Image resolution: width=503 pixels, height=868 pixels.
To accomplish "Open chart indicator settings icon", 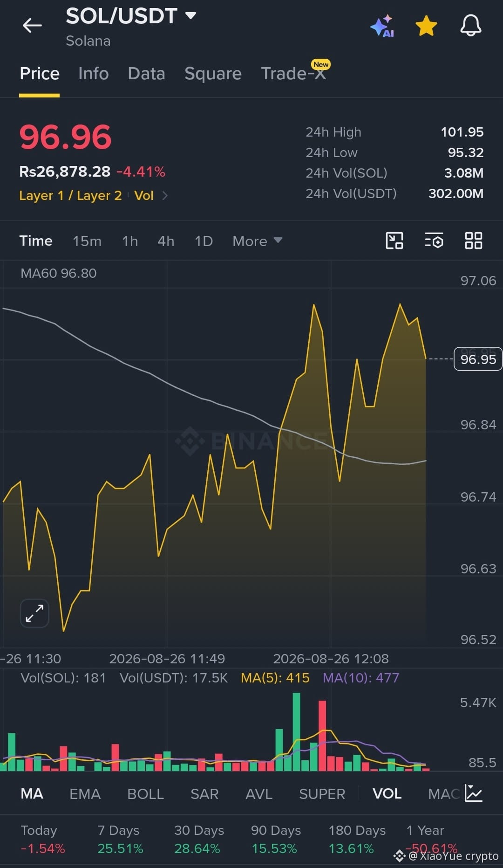I will point(434,241).
